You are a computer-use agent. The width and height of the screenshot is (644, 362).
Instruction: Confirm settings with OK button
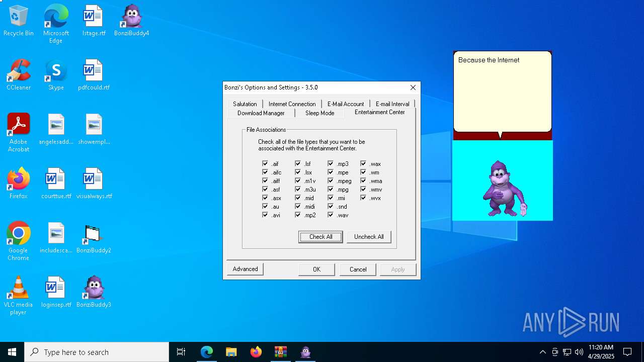[316, 269]
